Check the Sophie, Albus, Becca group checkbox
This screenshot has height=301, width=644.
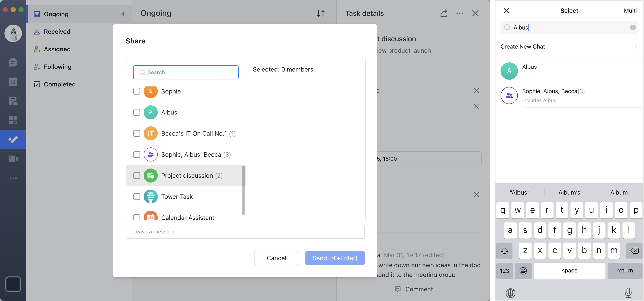[136, 154]
